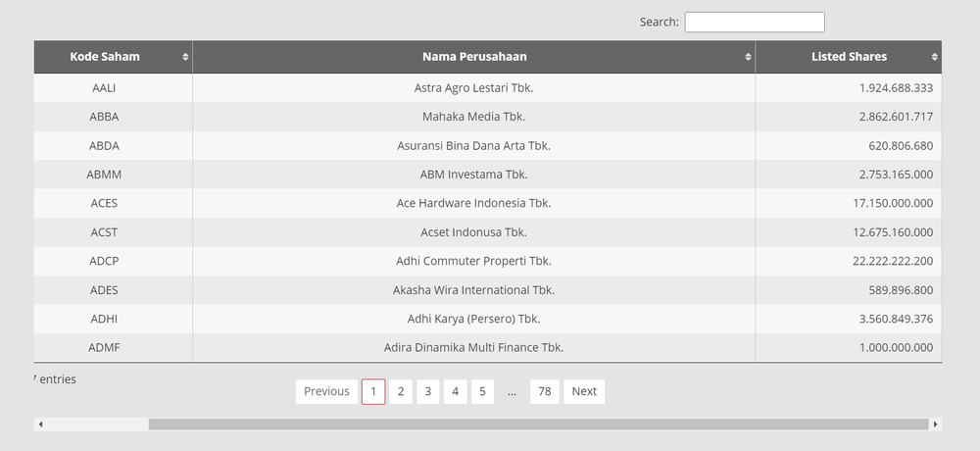Select stock code ADHI

click(104, 319)
